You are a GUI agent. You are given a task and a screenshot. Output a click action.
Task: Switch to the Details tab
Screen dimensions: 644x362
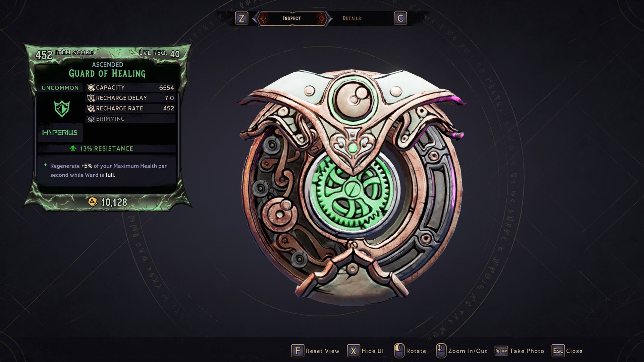352,18
